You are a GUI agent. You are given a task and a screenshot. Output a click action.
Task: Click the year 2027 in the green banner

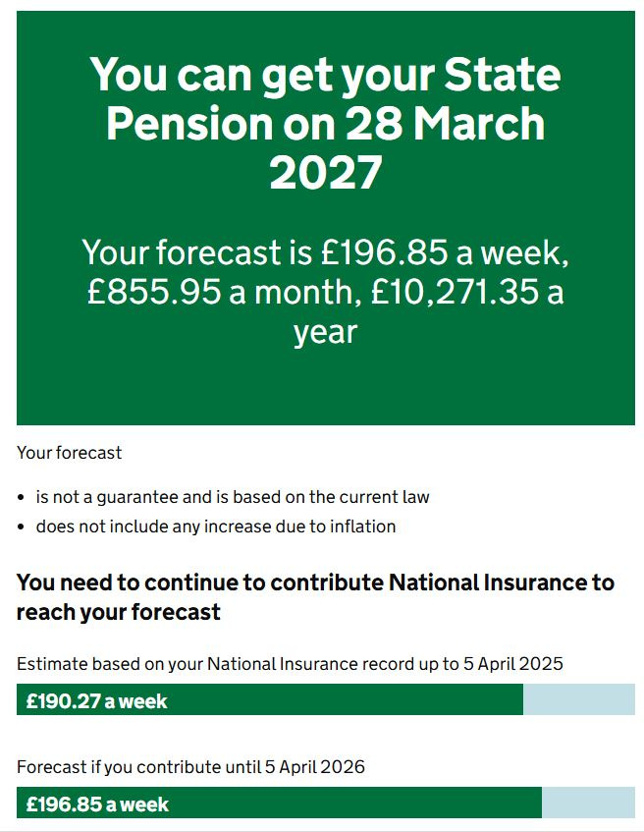point(325,173)
